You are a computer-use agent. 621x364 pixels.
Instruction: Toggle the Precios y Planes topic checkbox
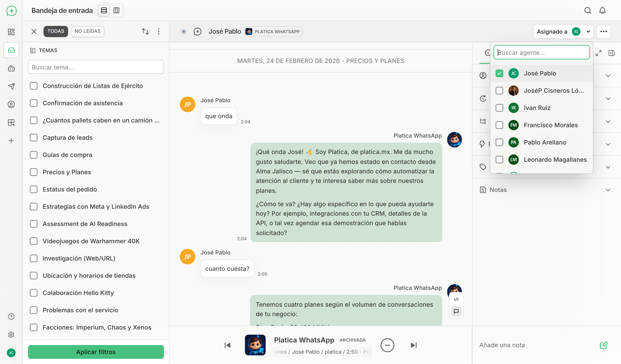pyautogui.click(x=34, y=172)
